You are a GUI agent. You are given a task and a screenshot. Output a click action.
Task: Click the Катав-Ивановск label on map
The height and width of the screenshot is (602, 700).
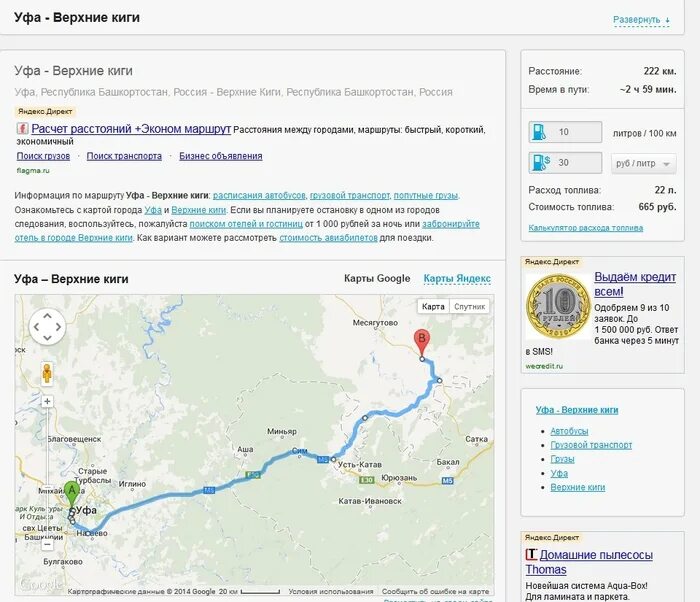click(370, 501)
